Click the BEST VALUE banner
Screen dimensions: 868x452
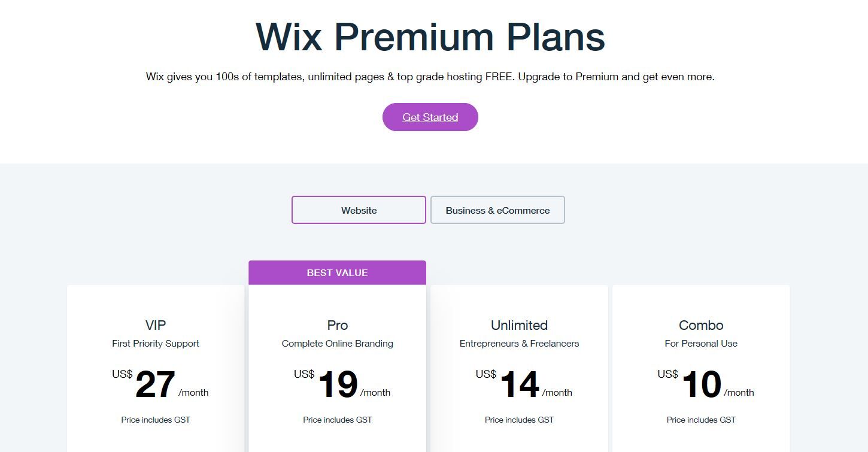(x=337, y=272)
